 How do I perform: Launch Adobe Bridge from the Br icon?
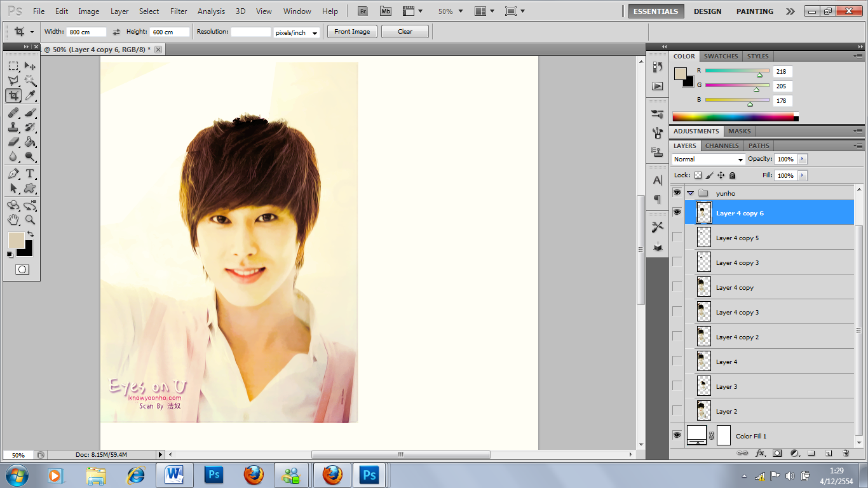tap(363, 11)
